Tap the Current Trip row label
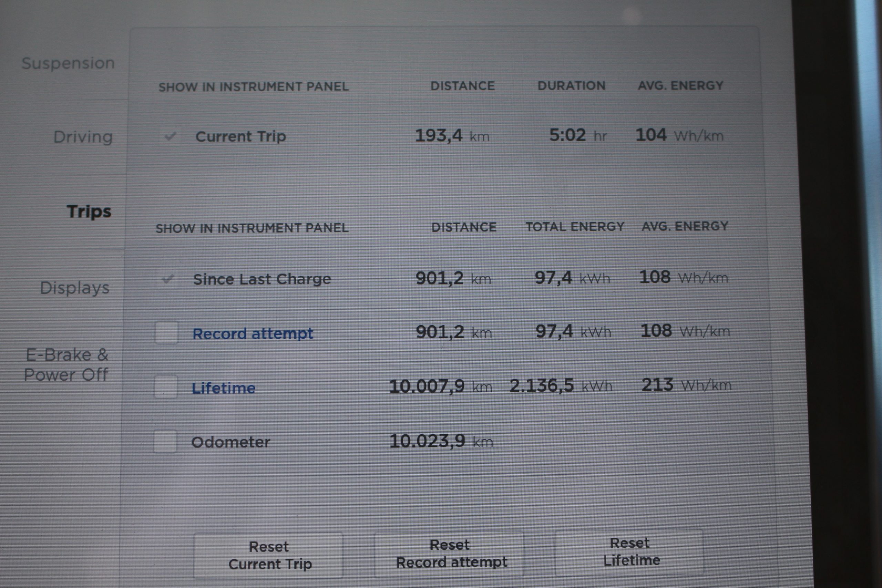The height and width of the screenshot is (588, 882). point(240,136)
